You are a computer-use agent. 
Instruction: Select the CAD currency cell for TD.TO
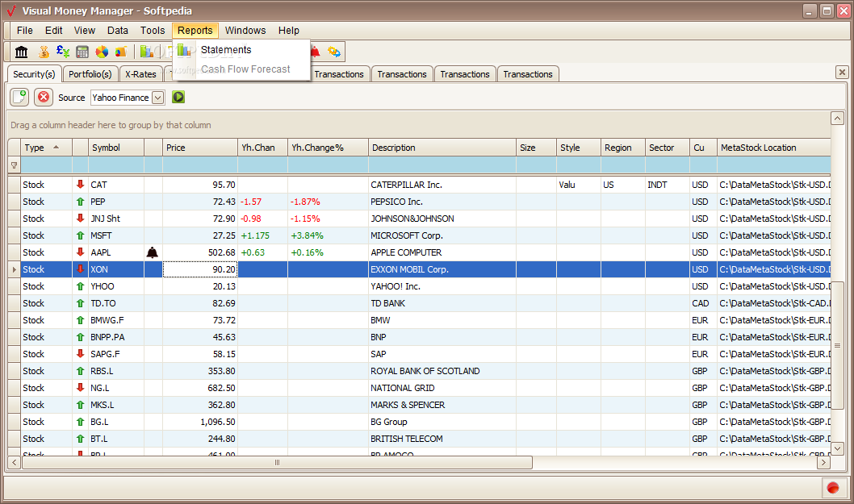(x=703, y=303)
